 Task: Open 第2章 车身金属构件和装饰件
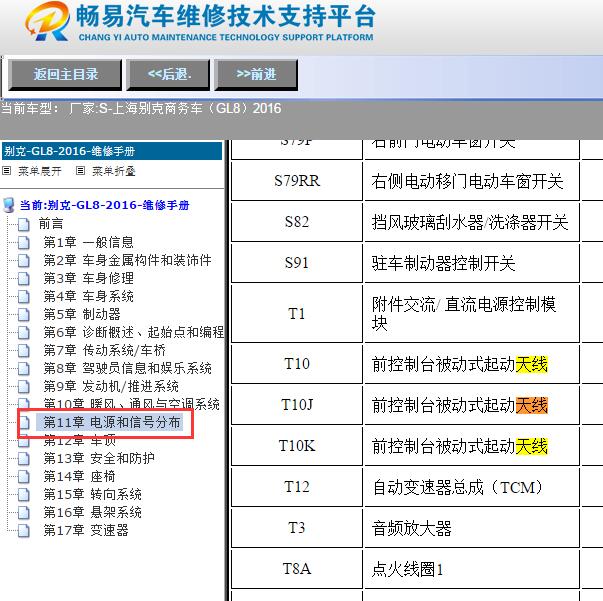tap(127, 260)
